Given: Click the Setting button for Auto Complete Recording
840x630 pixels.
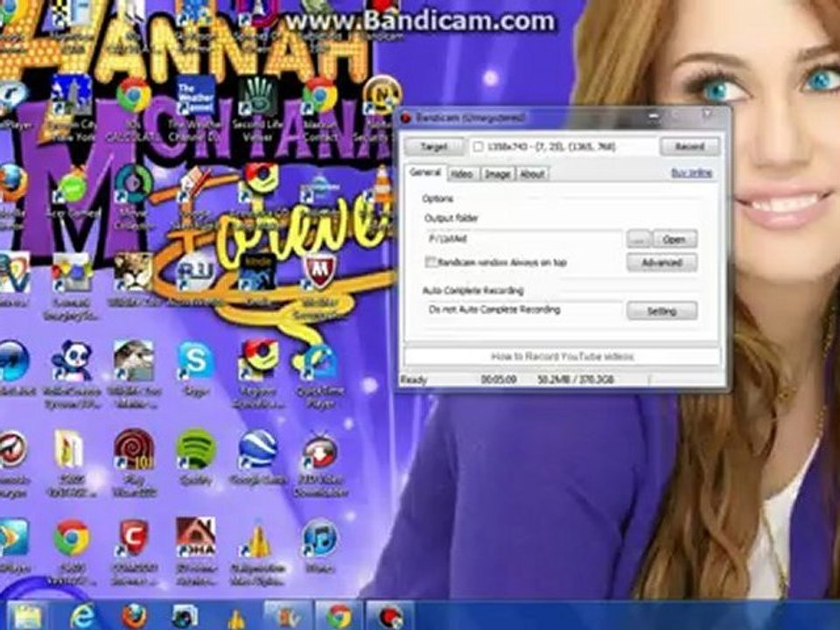Looking at the screenshot, I should 662,311.
